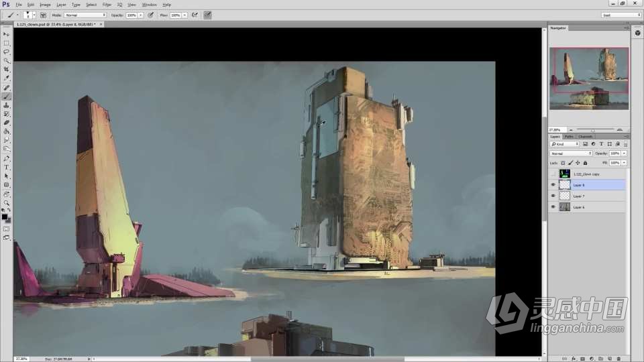This screenshot has height=362, width=644.
Task: Open the Image menu
Action: (x=45, y=5)
